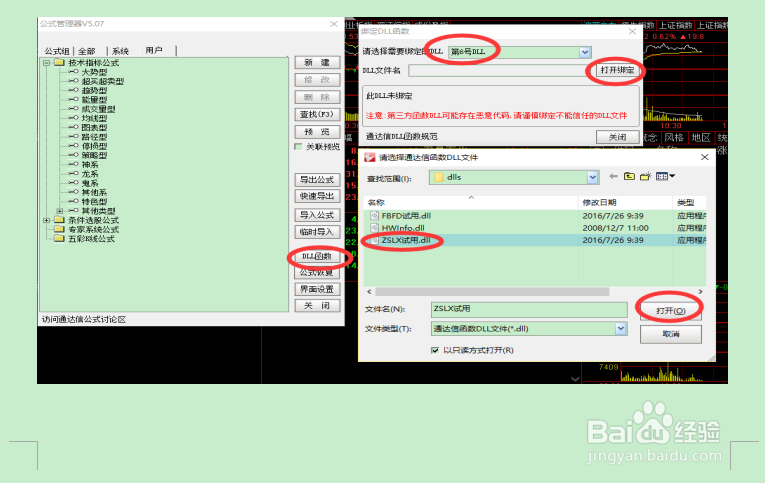Image resolution: width=765 pixels, height=483 pixels.
Task: Select the 停损型 tree item
Action: [x=94, y=146]
